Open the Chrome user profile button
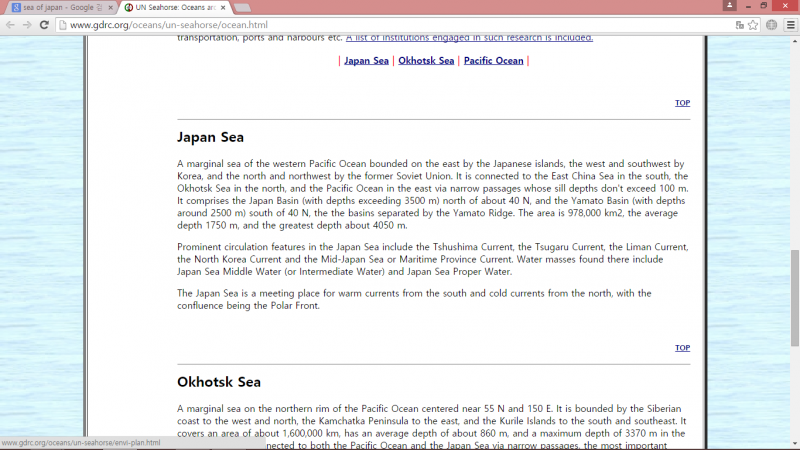 (730, 6)
